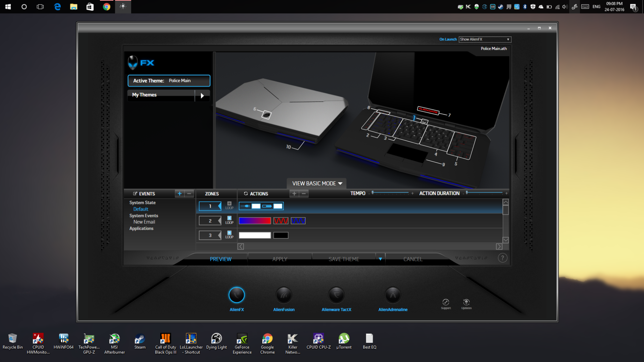Select zone 1 battery action icon
Screen dimensions: 644x362
267,206
